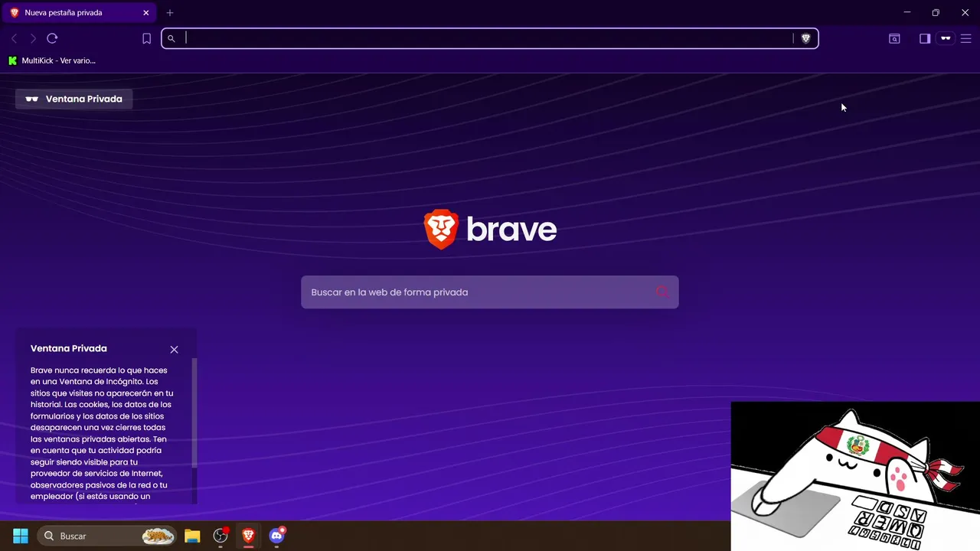Open File Explorer from the taskbar
Screen dimensions: 980x551
click(x=192, y=536)
